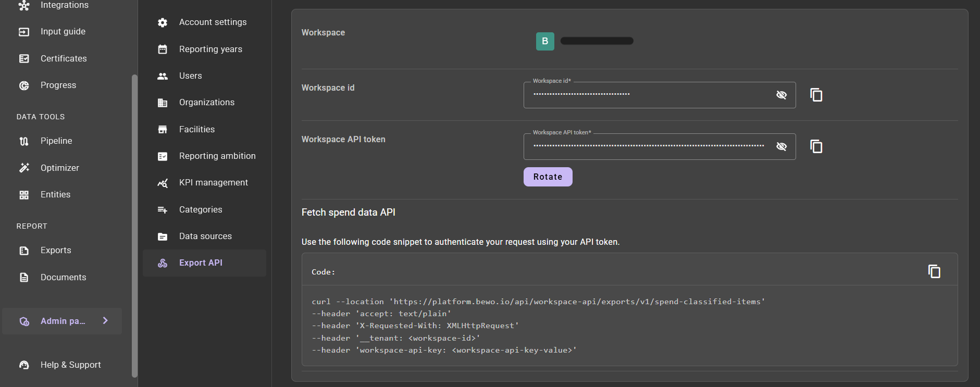Select Export API menu item

pos(204,263)
